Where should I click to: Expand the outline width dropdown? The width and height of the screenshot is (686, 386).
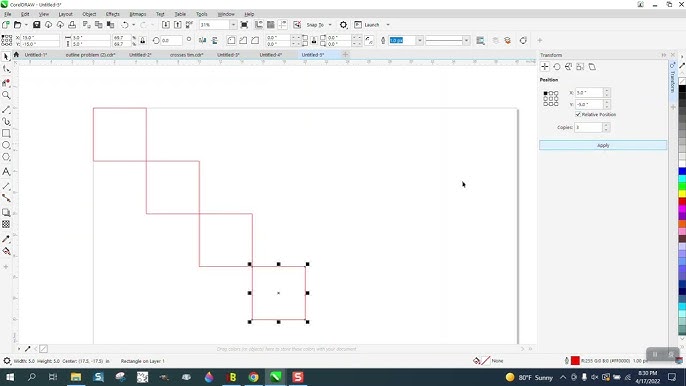(420, 41)
